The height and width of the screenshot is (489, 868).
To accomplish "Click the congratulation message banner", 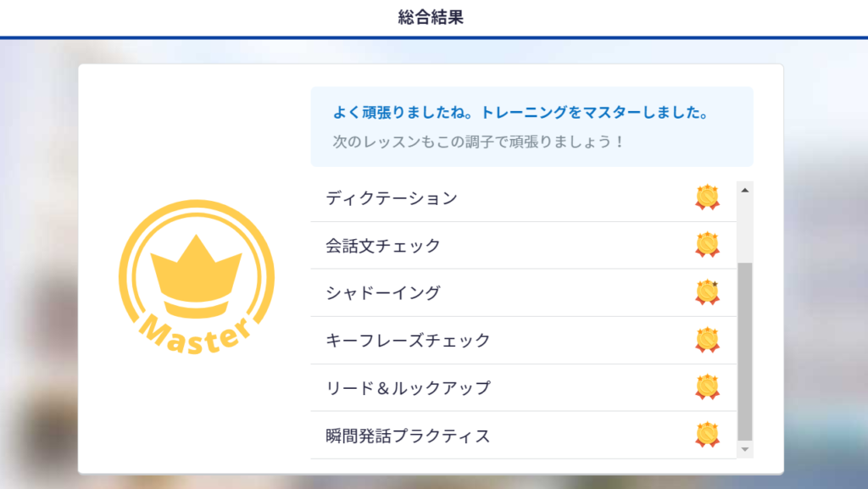I will coord(520,113).
